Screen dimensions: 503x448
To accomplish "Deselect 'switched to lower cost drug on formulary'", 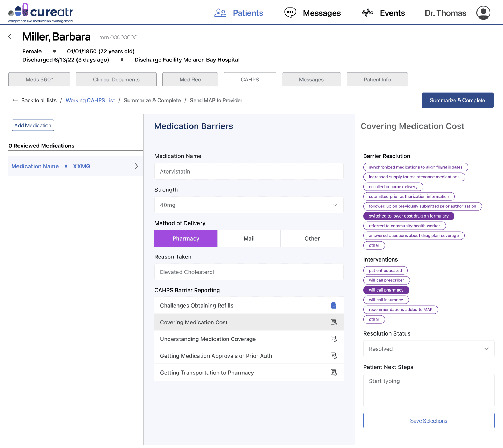I will coord(409,216).
